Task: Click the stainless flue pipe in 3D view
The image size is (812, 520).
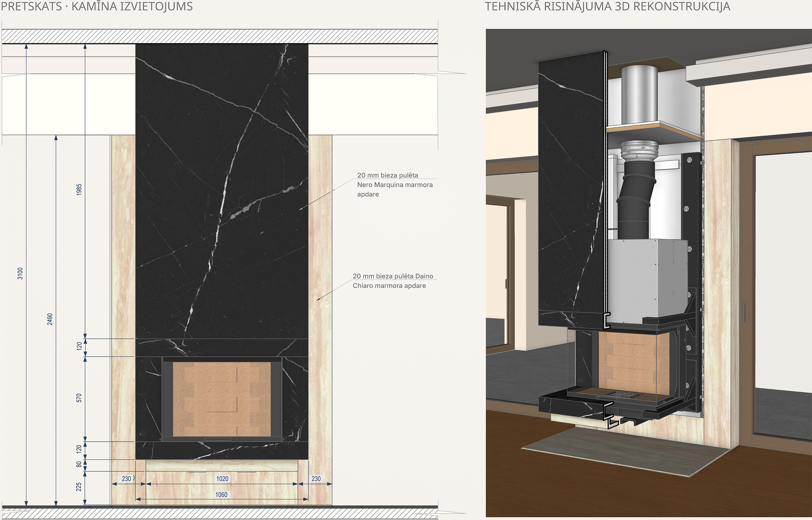Action: (639, 94)
